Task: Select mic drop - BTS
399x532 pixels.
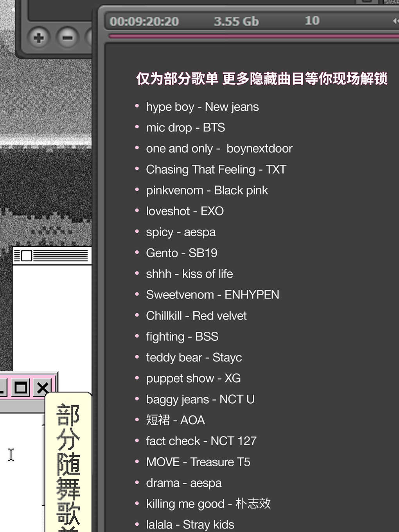Action: click(185, 128)
